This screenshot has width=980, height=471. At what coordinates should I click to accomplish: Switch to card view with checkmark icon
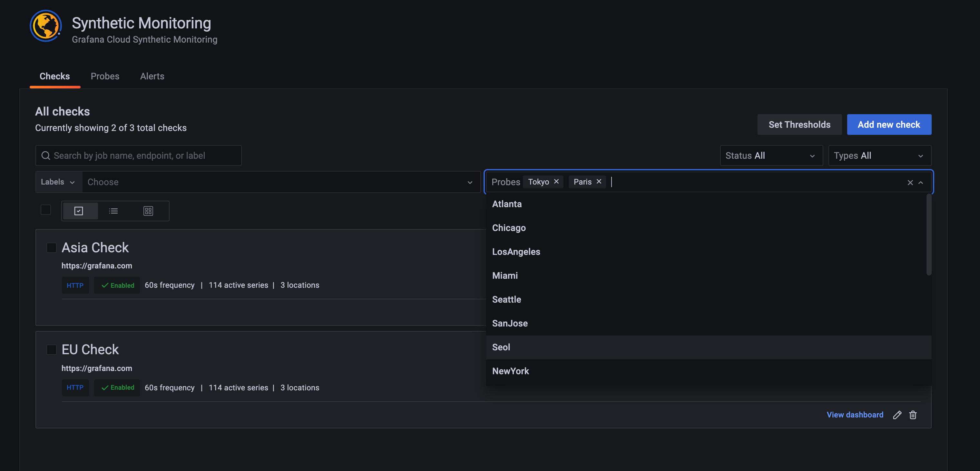(x=79, y=211)
